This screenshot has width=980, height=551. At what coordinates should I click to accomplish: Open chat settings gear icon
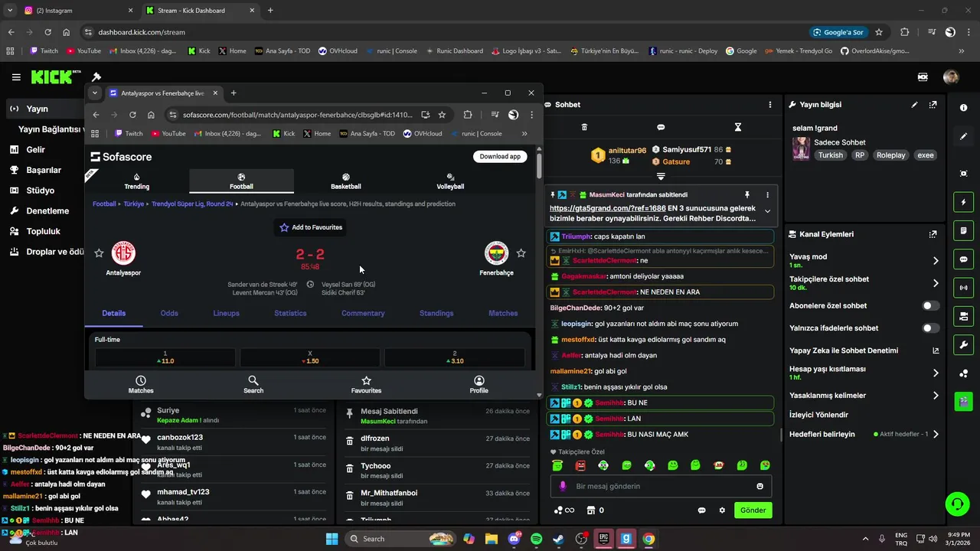click(x=721, y=510)
